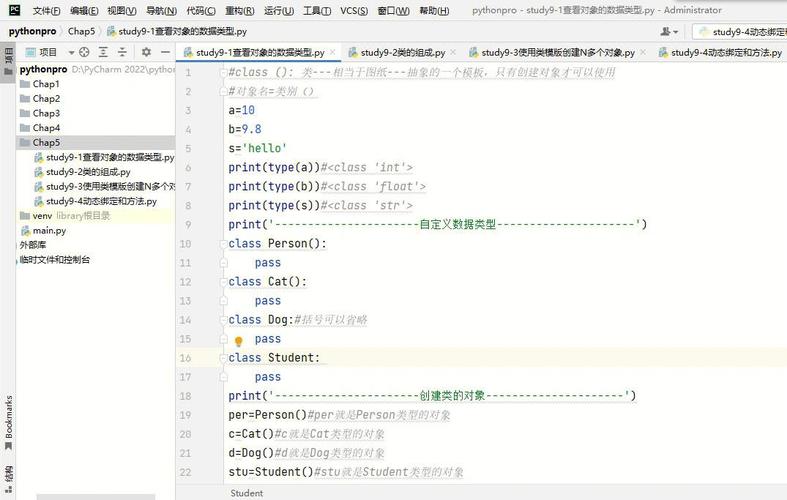Collapse class Dog fold marker at line 14
The image size is (787, 500).
pyautogui.click(x=223, y=320)
